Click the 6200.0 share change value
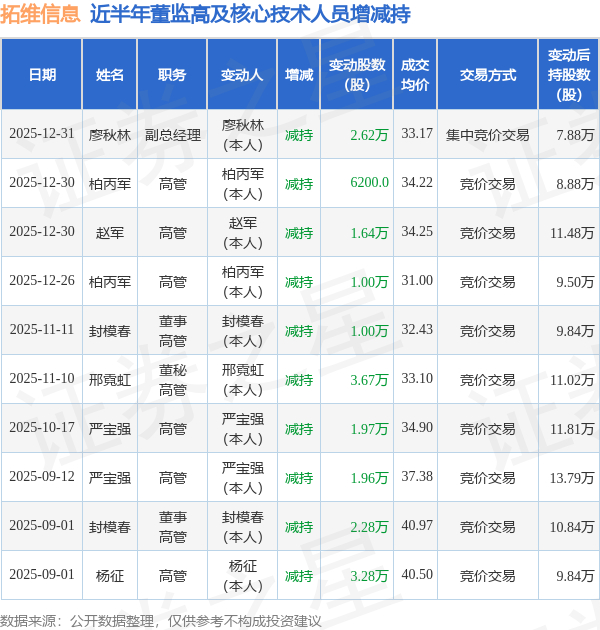Screen dimensions: 600x630 pos(369,182)
